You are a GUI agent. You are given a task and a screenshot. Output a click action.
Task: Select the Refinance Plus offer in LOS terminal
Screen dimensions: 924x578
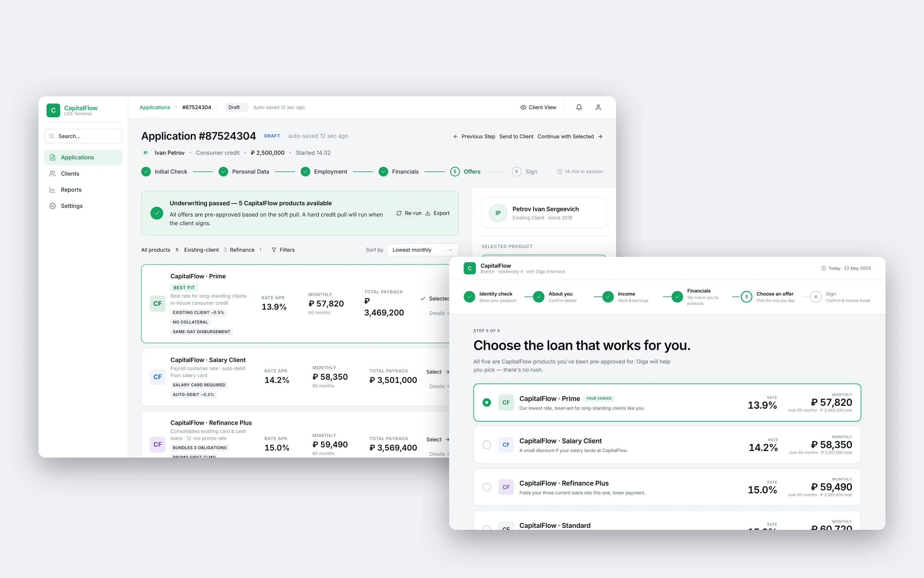coord(438,440)
